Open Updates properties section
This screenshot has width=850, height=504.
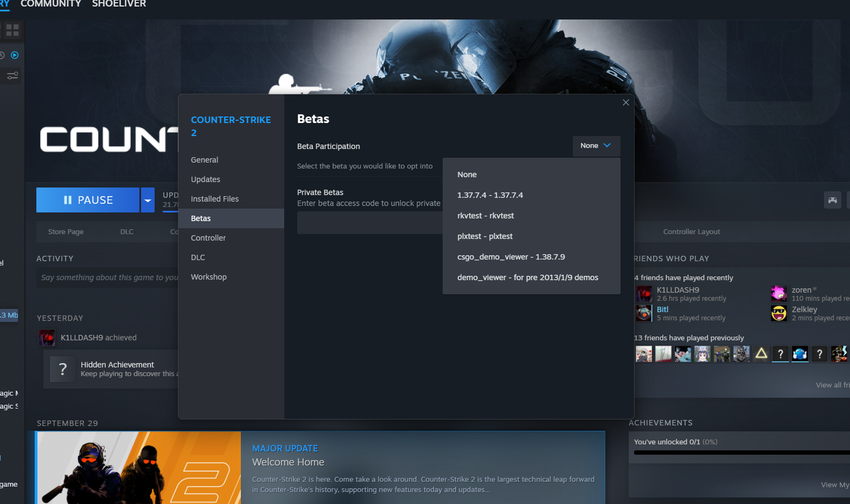point(231,179)
